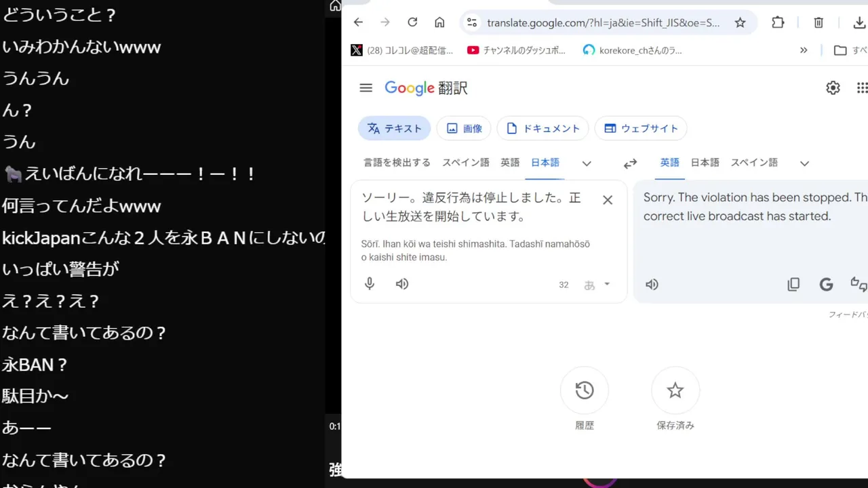
Task: Open the korekore_ch bookmark
Action: click(x=633, y=50)
